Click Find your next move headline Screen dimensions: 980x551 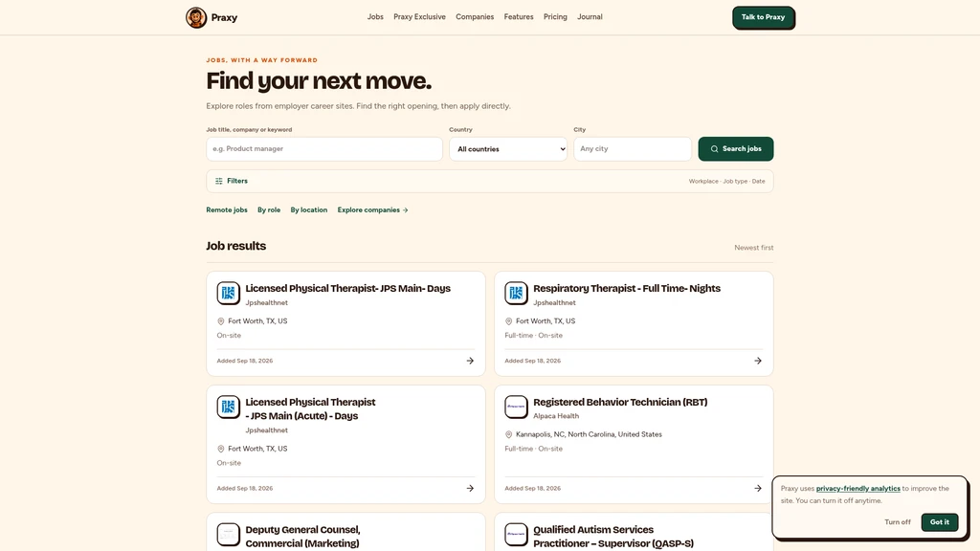(319, 81)
